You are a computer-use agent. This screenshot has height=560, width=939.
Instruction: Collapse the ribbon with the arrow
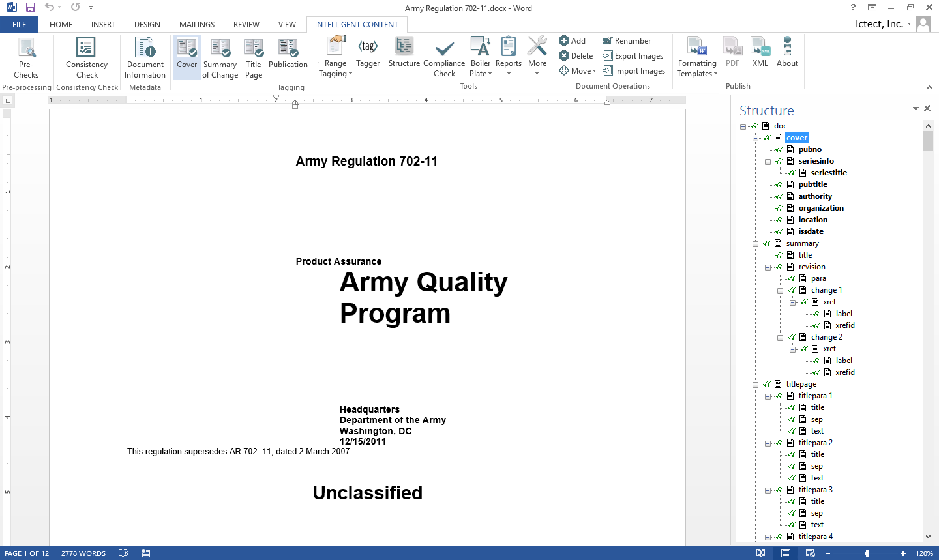pos(929,87)
